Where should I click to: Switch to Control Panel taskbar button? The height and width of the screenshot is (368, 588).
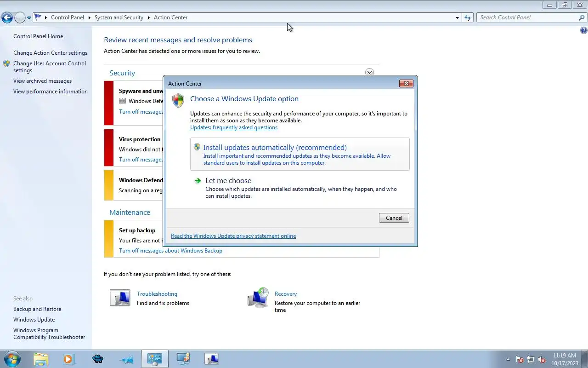pos(154,359)
